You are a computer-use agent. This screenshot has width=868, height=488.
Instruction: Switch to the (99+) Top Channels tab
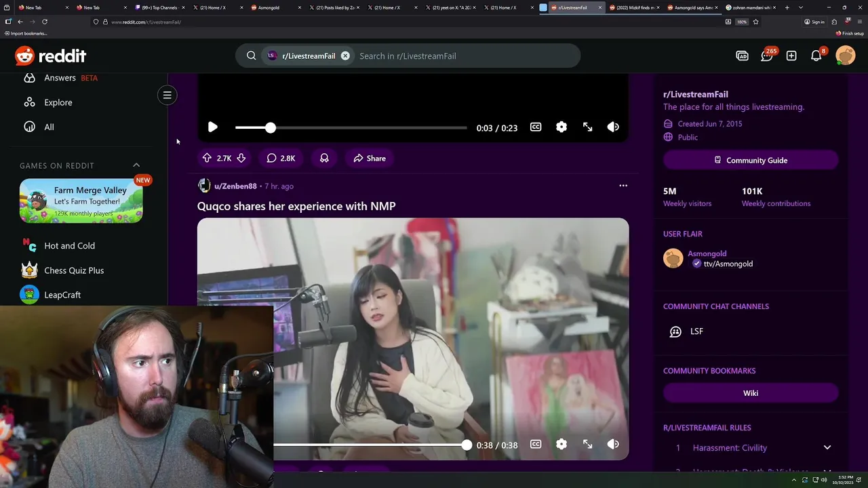[x=159, y=7]
